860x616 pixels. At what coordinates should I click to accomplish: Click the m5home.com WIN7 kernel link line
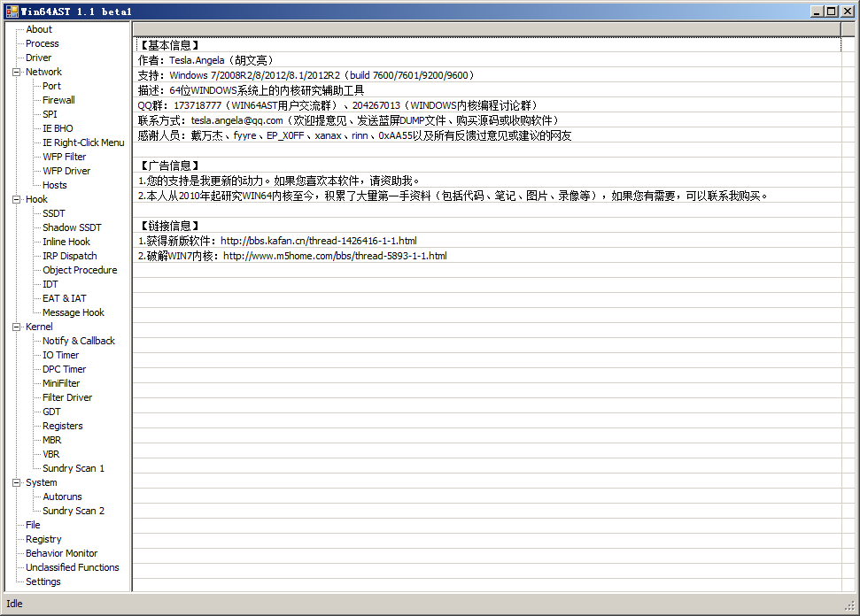292,256
